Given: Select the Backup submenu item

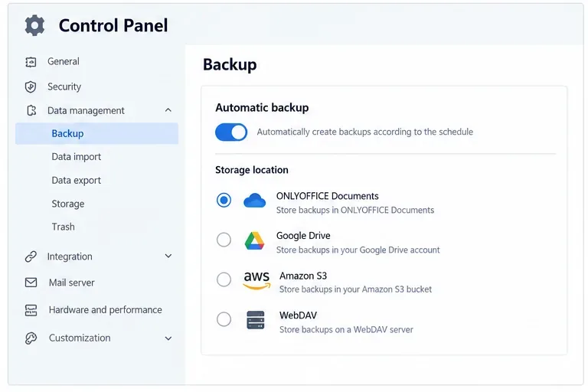Looking at the screenshot, I should (96, 133).
